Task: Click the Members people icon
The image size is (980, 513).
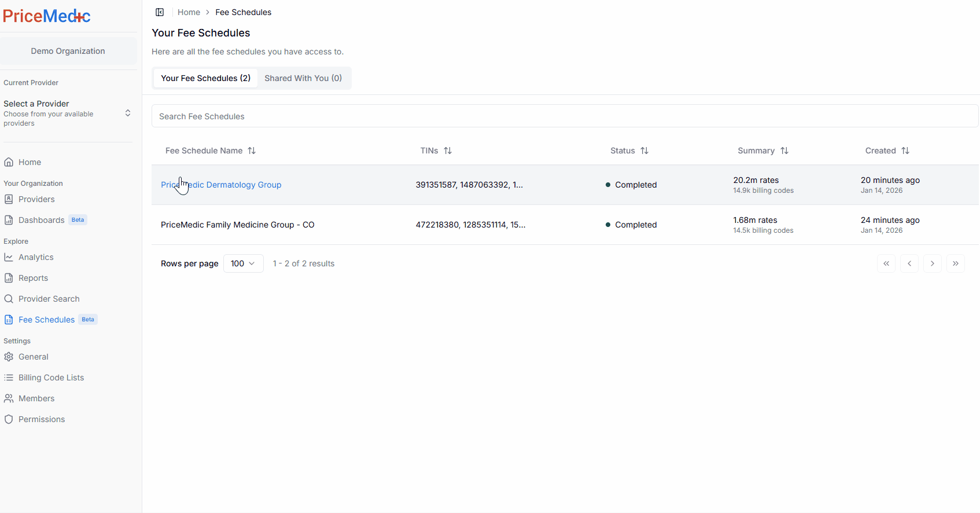Action: 9,398
